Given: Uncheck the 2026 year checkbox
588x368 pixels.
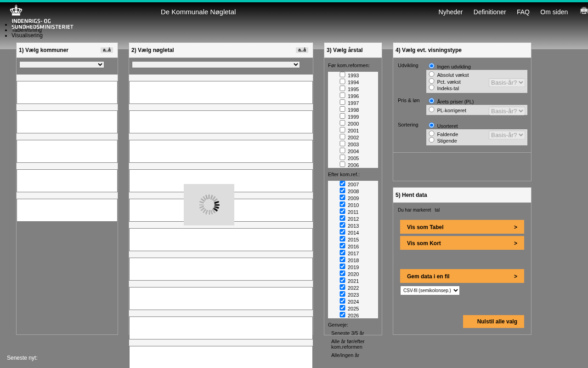Looking at the screenshot, I should pyautogui.click(x=342, y=315).
